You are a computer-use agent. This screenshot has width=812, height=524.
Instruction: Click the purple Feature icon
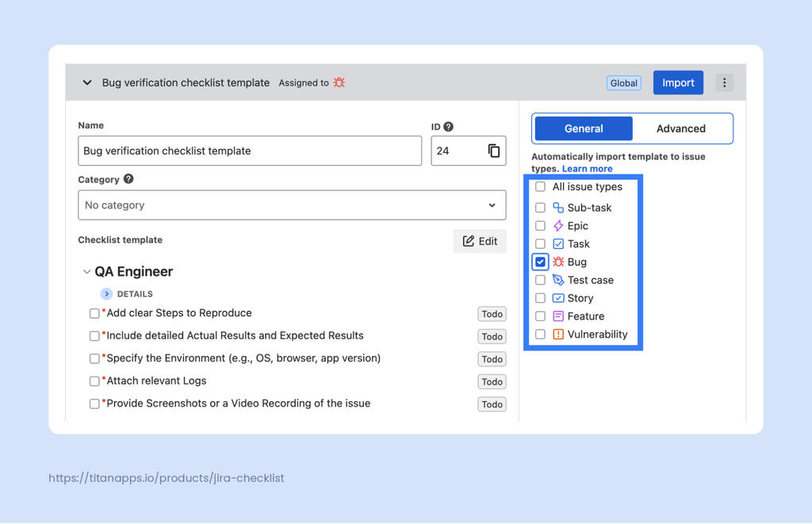(557, 316)
